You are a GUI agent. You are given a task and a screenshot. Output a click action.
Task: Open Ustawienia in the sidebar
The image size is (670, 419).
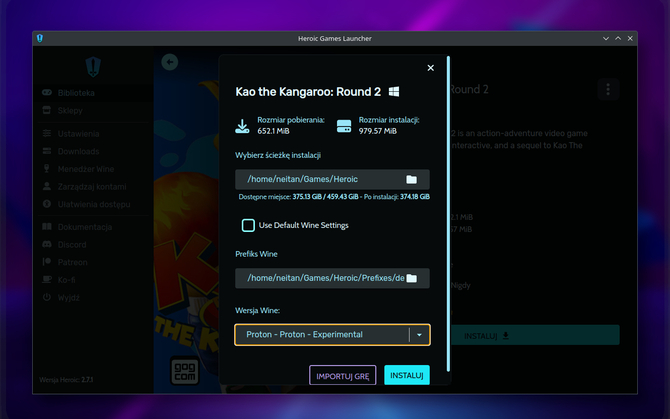coord(77,134)
